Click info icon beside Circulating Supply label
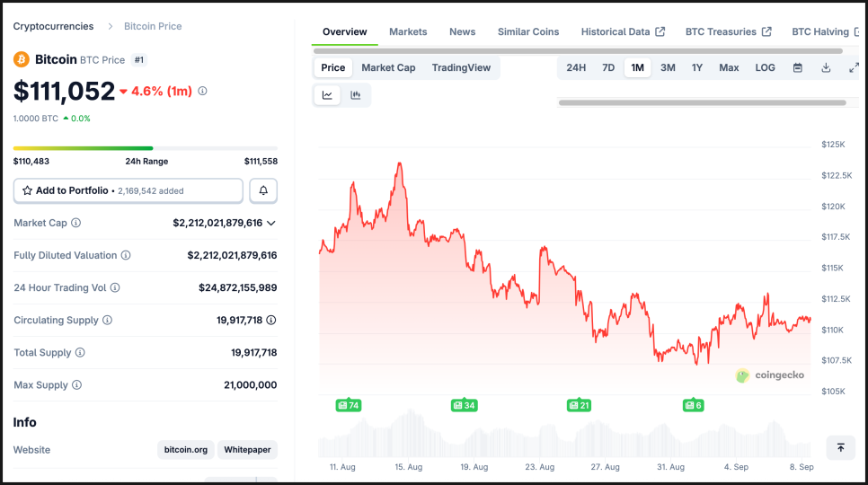Image resolution: width=868 pixels, height=485 pixels. tap(108, 321)
